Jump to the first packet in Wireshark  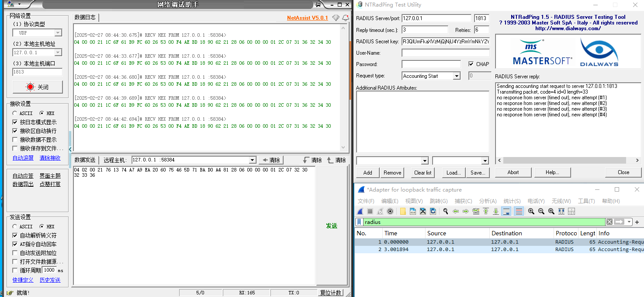tap(486, 211)
